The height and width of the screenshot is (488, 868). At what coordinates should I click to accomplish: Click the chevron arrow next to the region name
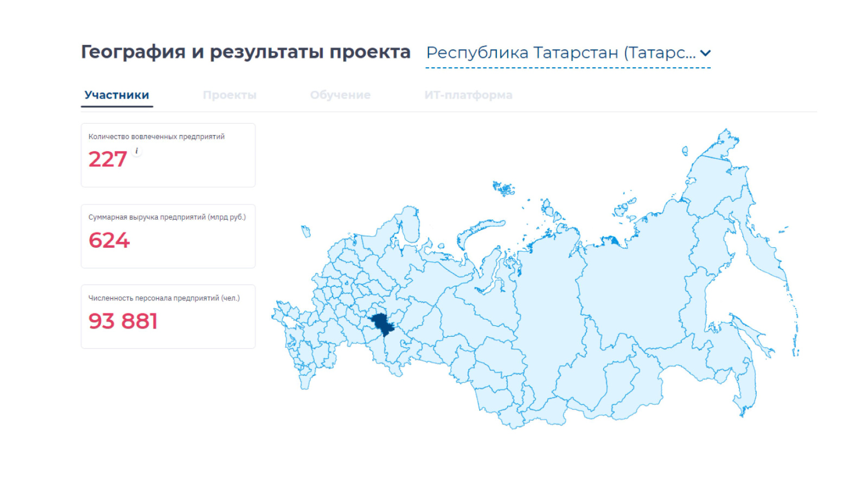tap(705, 53)
